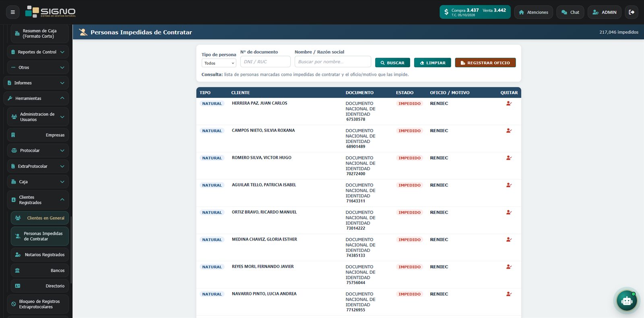The image size is (644, 318).
Task: Collapse Clientes Registrados group
Action: pos(38,200)
